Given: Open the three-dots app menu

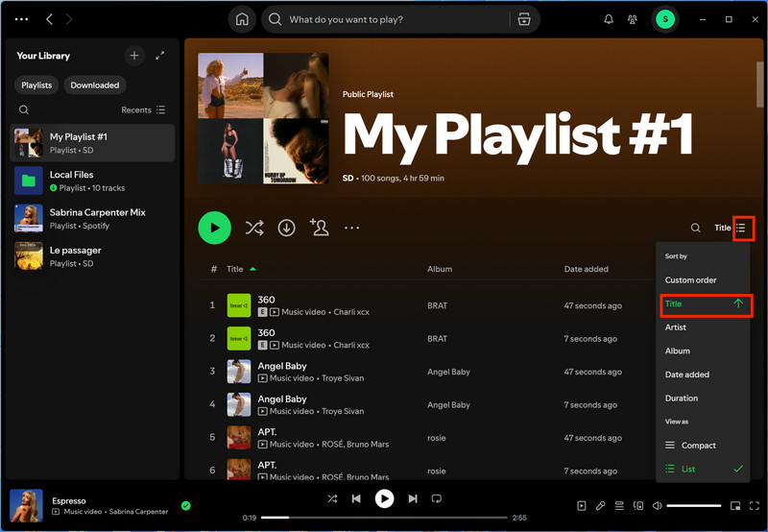Looking at the screenshot, I should coord(21,19).
